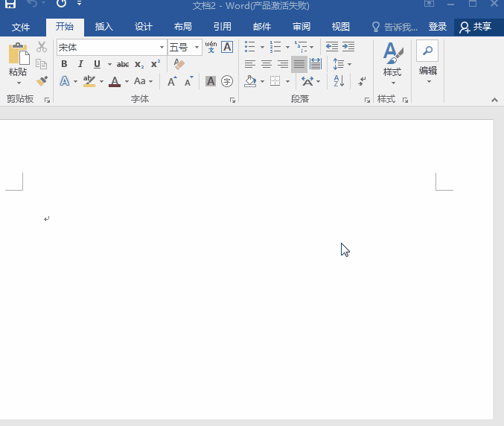Select the Format Painter brush
Viewport: 504px width, 426px height.
coord(42,81)
